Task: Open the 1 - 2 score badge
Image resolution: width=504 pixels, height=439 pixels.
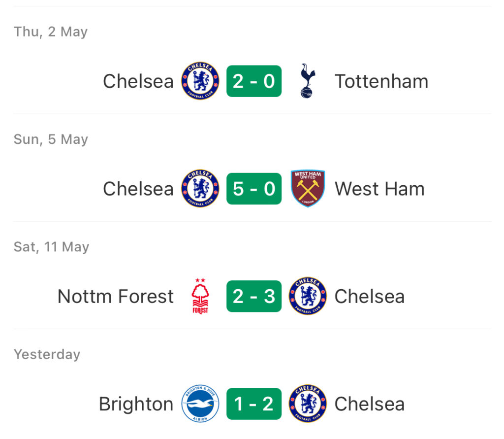Action: (x=254, y=404)
